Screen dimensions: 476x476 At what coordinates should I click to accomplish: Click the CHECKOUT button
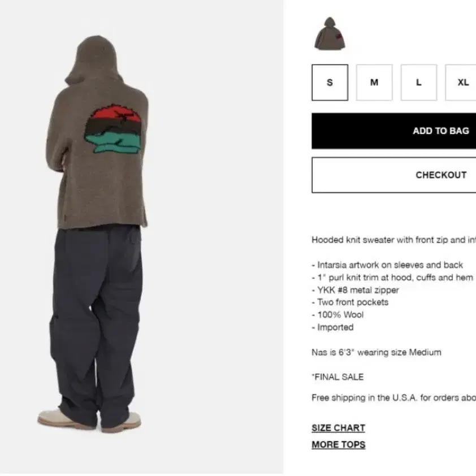(393, 175)
